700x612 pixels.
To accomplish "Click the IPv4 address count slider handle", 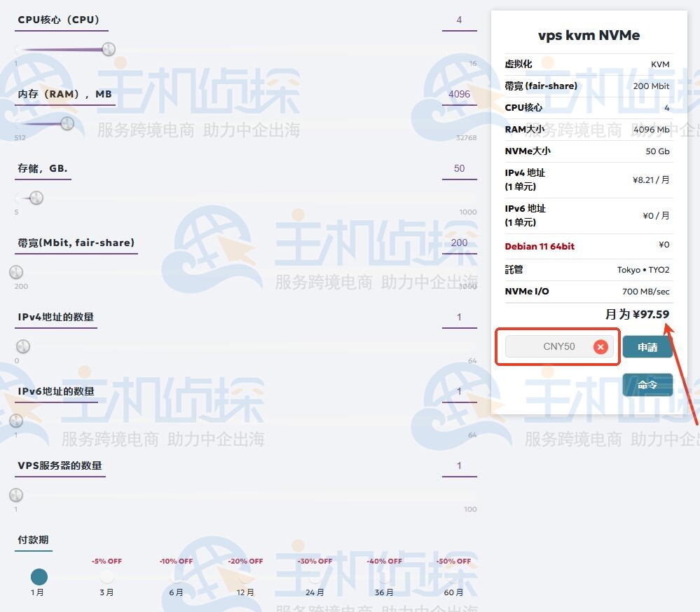I will 23,346.
